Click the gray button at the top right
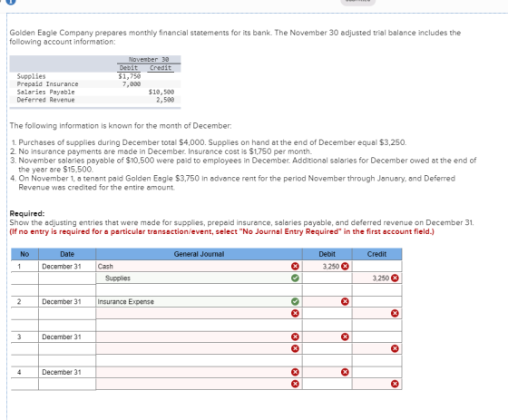Image resolution: width=508 pixels, height=420 pixels. (357, 2)
